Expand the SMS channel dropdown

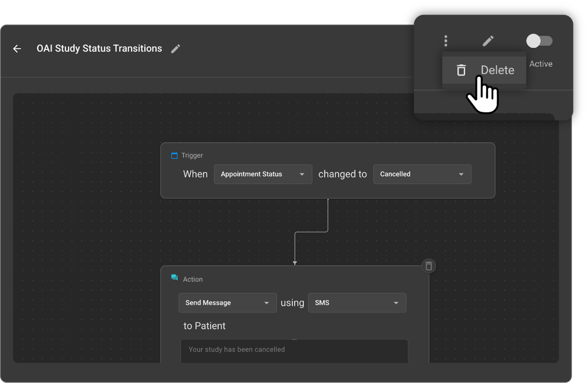coord(357,303)
